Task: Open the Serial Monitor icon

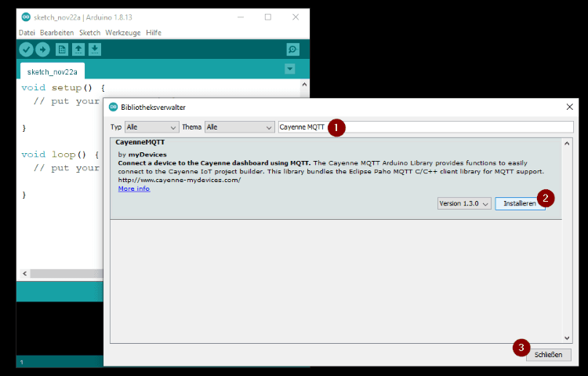Action: click(292, 49)
